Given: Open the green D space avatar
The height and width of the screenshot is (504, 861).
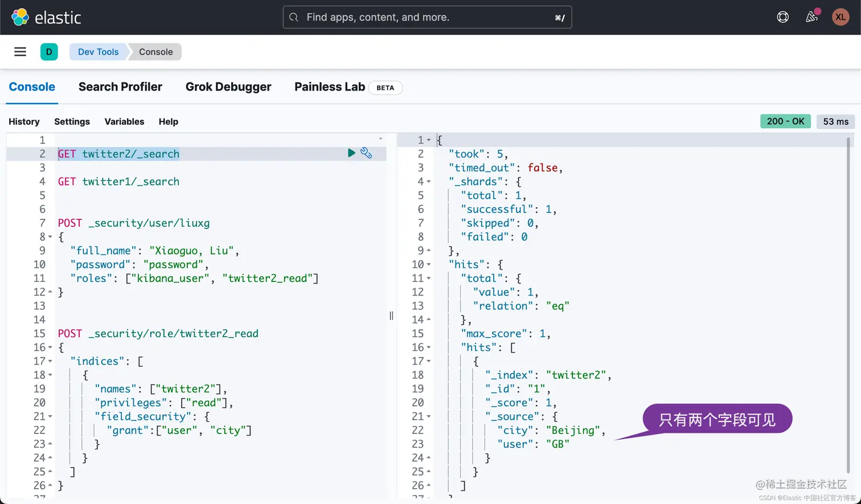Looking at the screenshot, I should pos(49,52).
